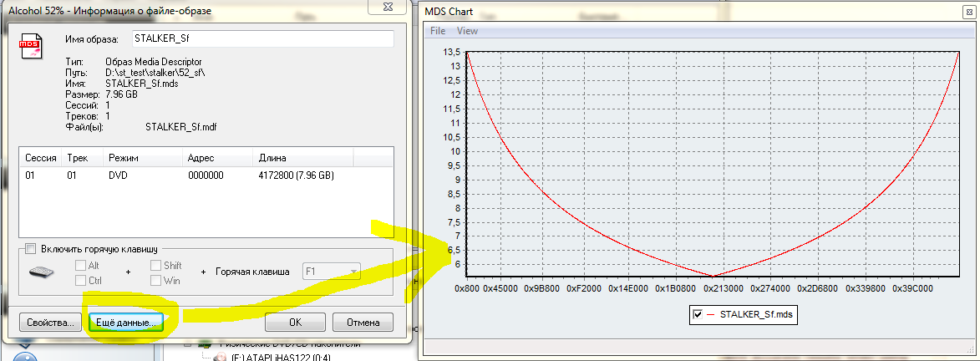Click the 'Режим' column header
Viewport: 980px width, 361px height.
point(143,158)
